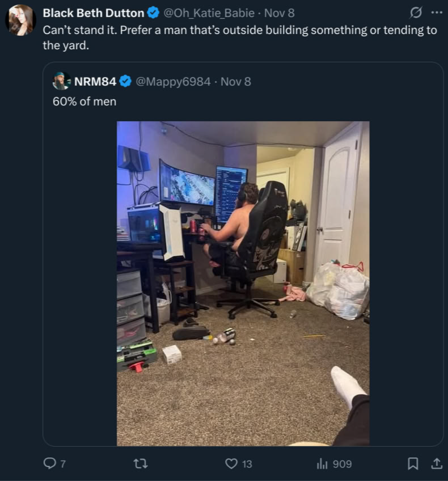Visit the @Mappy6984 handle

(173, 82)
